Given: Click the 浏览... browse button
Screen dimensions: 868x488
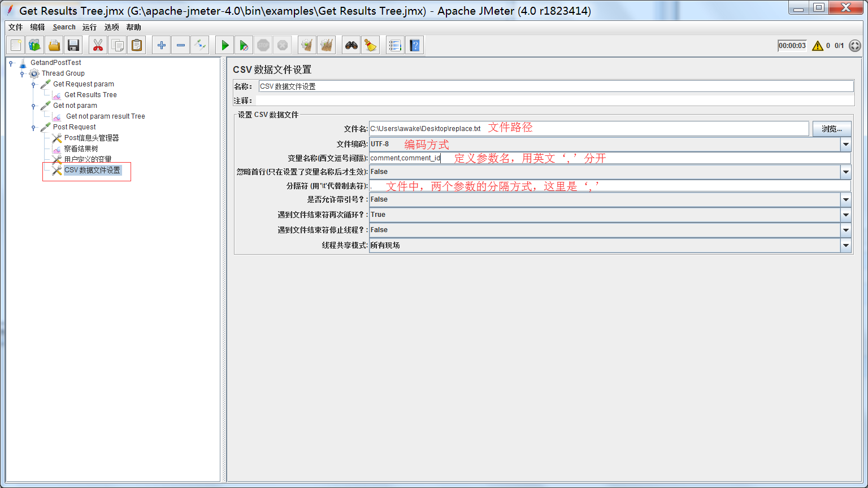Looking at the screenshot, I should tap(832, 129).
